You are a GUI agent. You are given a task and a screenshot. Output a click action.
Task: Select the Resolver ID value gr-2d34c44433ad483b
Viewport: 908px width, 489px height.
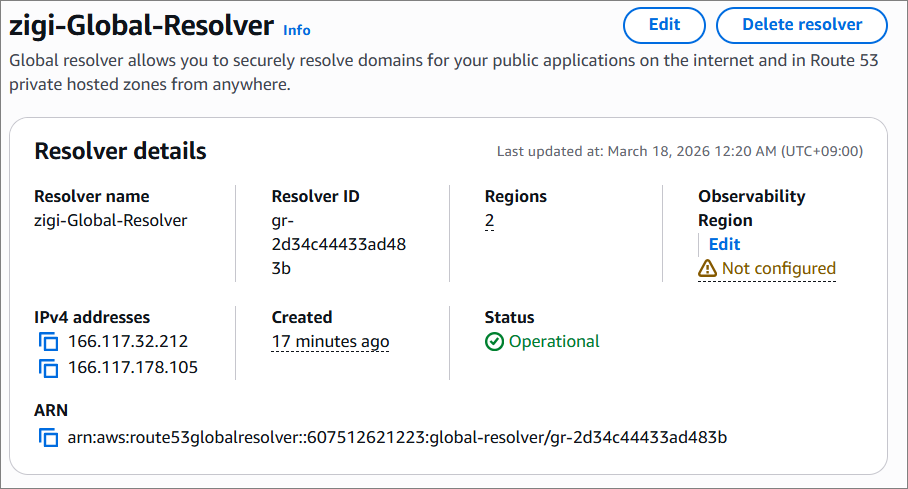[339, 244]
